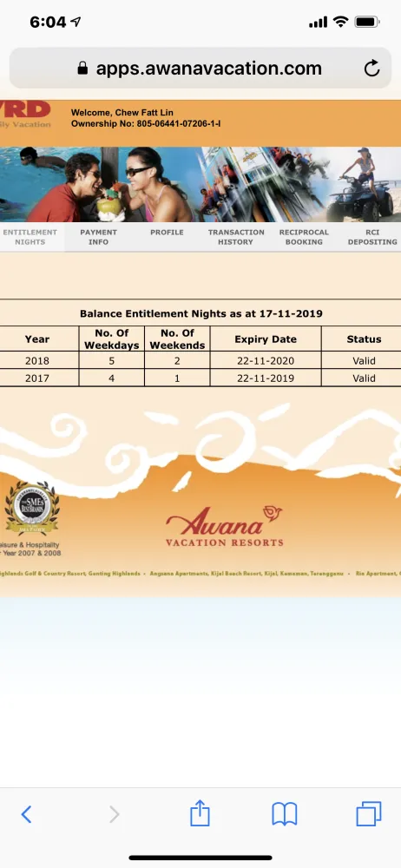Tap the iOS home indicator bar
Viewport: 401px width, 868px height.
tap(200, 858)
